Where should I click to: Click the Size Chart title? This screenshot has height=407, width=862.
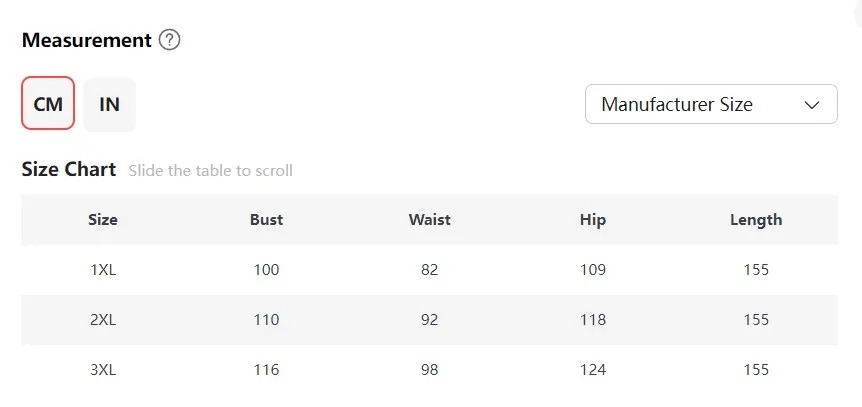click(x=69, y=169)
